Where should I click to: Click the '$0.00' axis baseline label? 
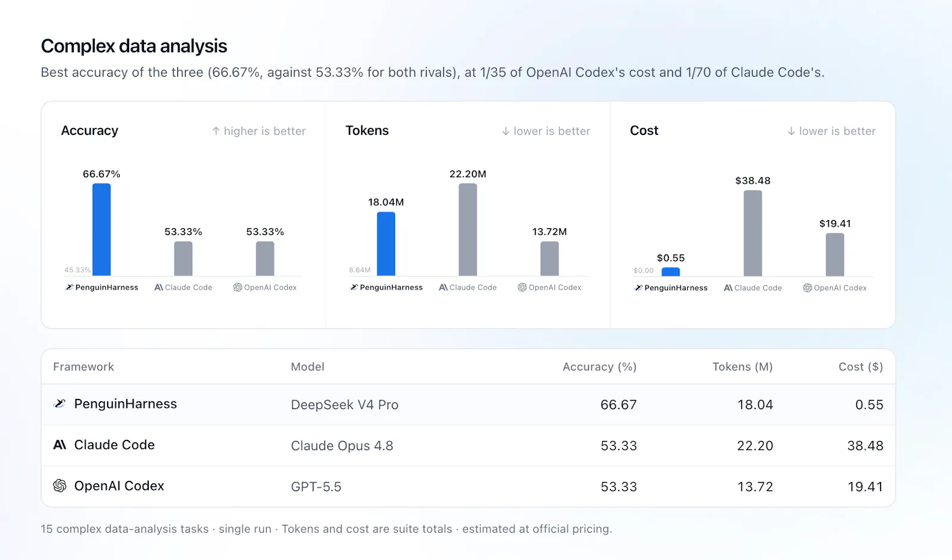point(643,270)
